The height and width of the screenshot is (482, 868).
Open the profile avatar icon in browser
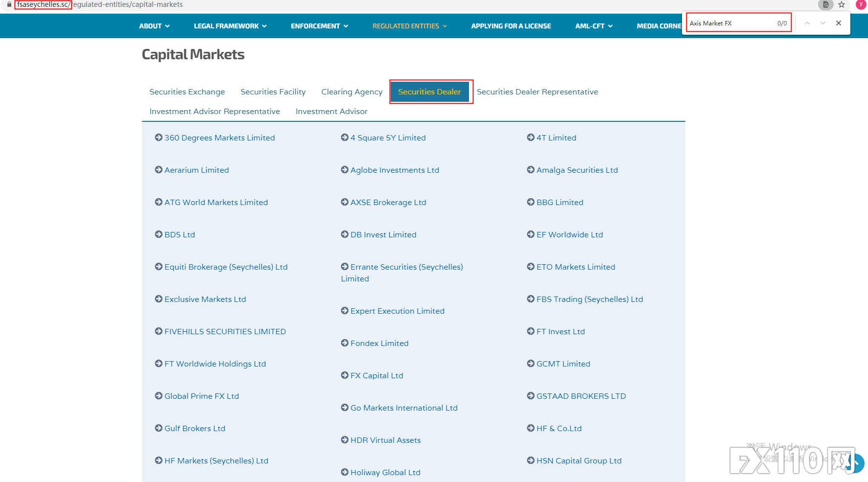tap(860, 5)
